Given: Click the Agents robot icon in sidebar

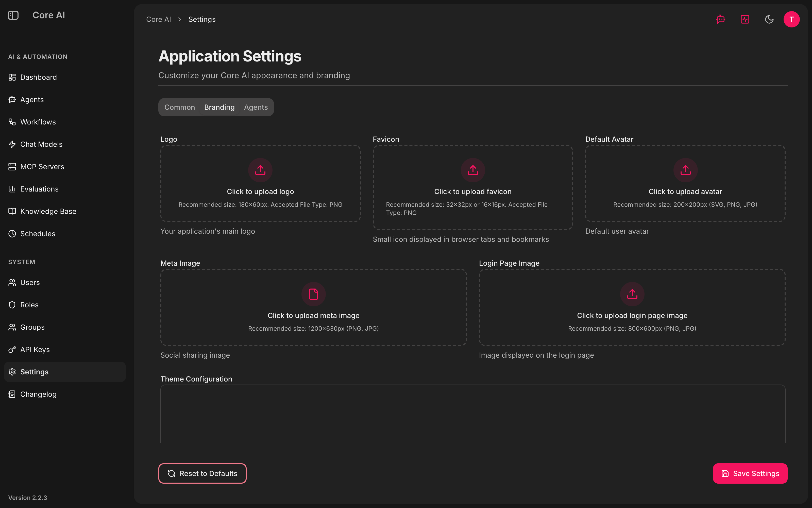Looking at the screenshot, I should coord(12,100).
